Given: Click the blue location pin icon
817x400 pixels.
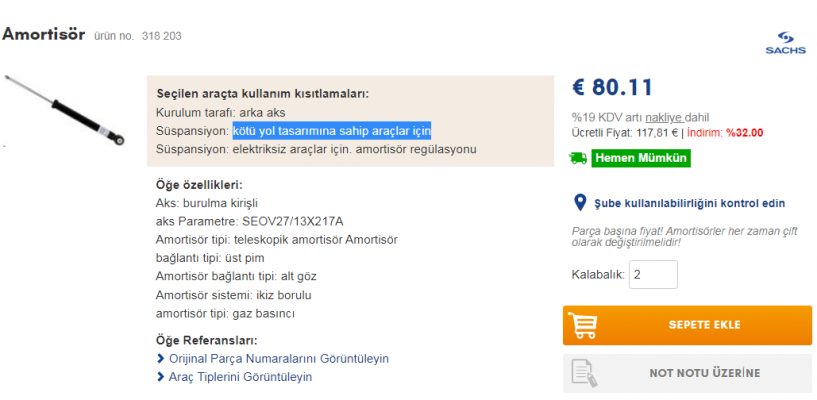Looking at the screenshot, I should coord(580,203).
